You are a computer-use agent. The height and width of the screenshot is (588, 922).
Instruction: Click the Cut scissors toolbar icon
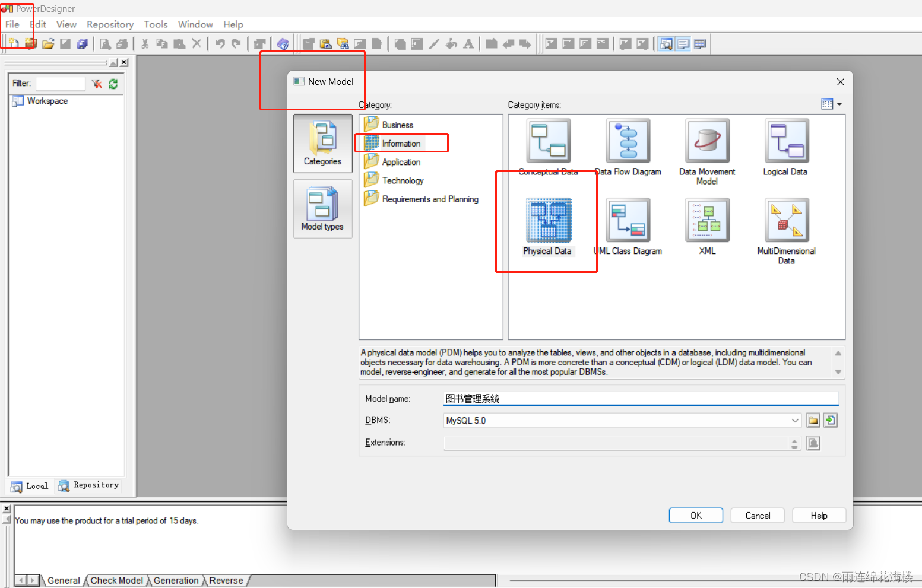pos(145,43)
